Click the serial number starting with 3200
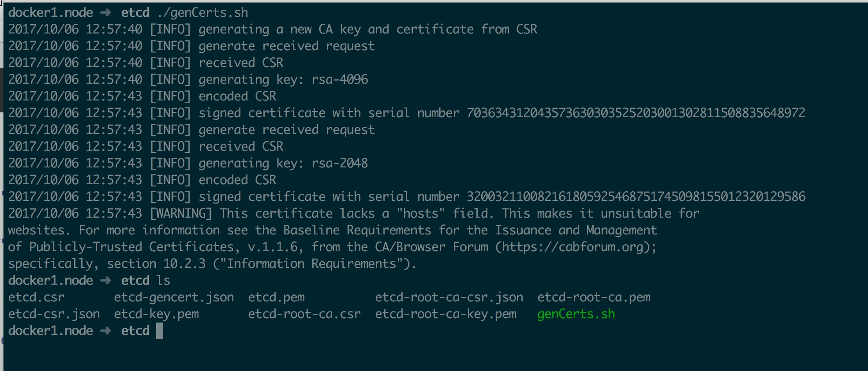This screenshot has height=371, width=868. [636, 197]
